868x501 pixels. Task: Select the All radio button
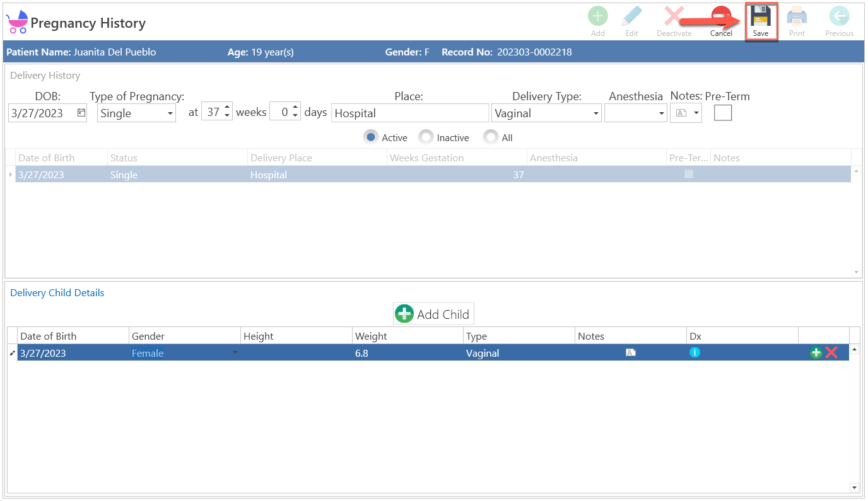click(x=491, y=137)
